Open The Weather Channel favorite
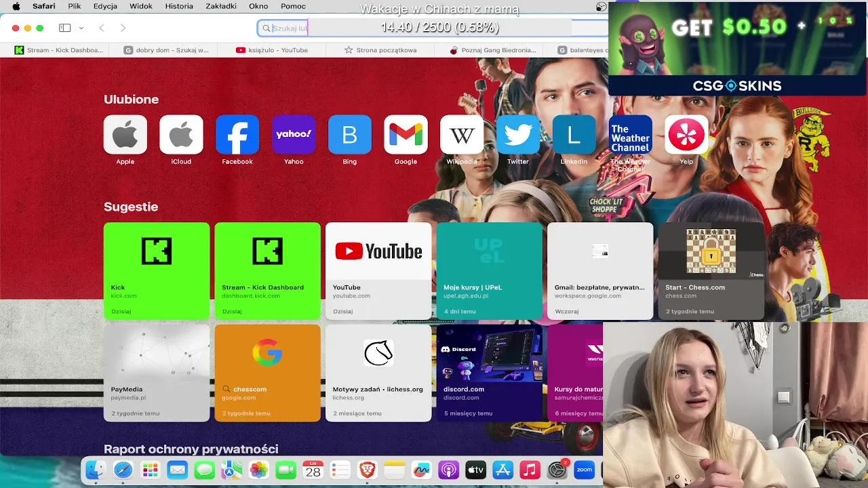Viewport: 868px width, 488px height. click(630, 134)
